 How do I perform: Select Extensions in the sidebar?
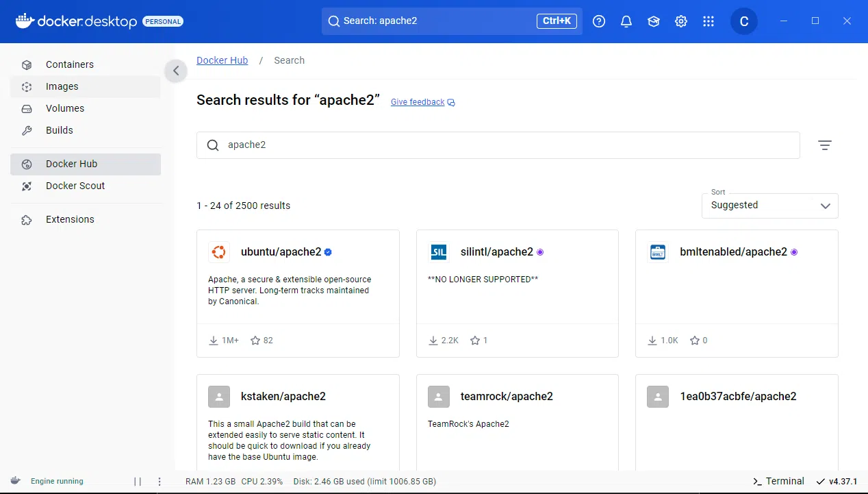coord(69,219)
